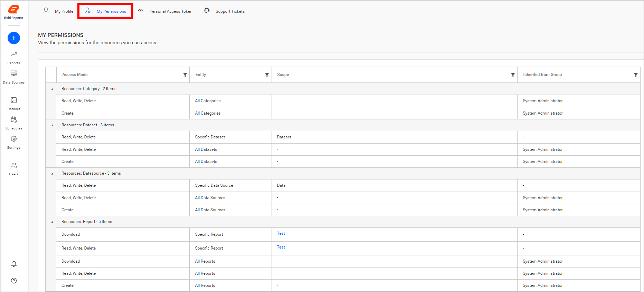Click 'Resources: Report - 5 items' group text

coord(87,222)
